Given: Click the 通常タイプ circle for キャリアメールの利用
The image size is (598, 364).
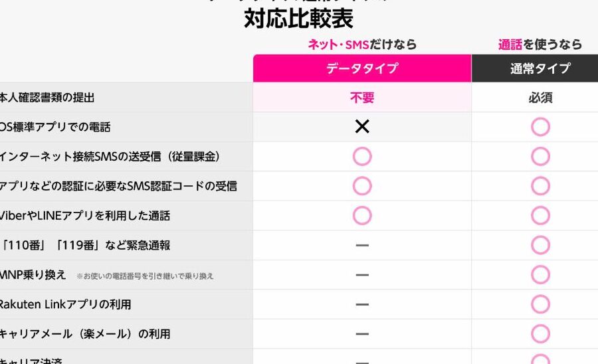Looking at the screenshot, I should [x=540, y=333].
